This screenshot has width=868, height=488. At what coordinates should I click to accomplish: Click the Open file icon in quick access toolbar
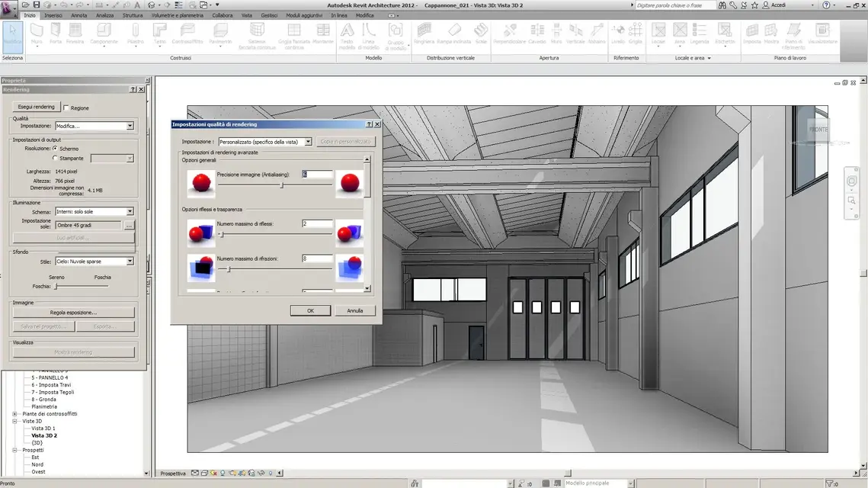(x=25, y=5)
